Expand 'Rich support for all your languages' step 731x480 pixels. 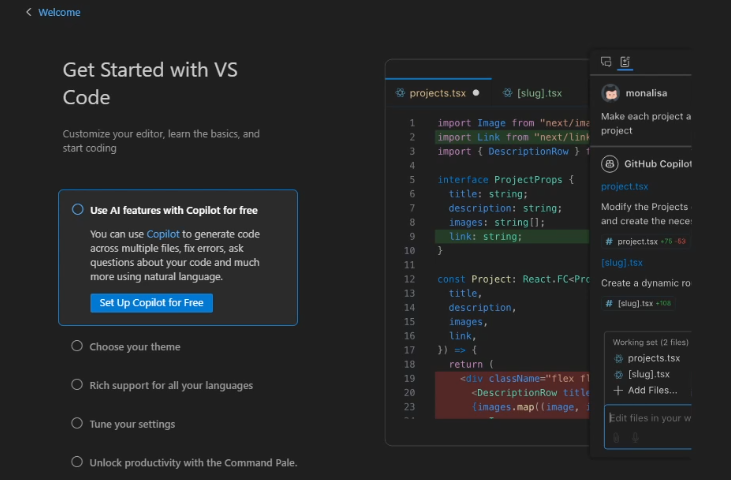point(171,385)
